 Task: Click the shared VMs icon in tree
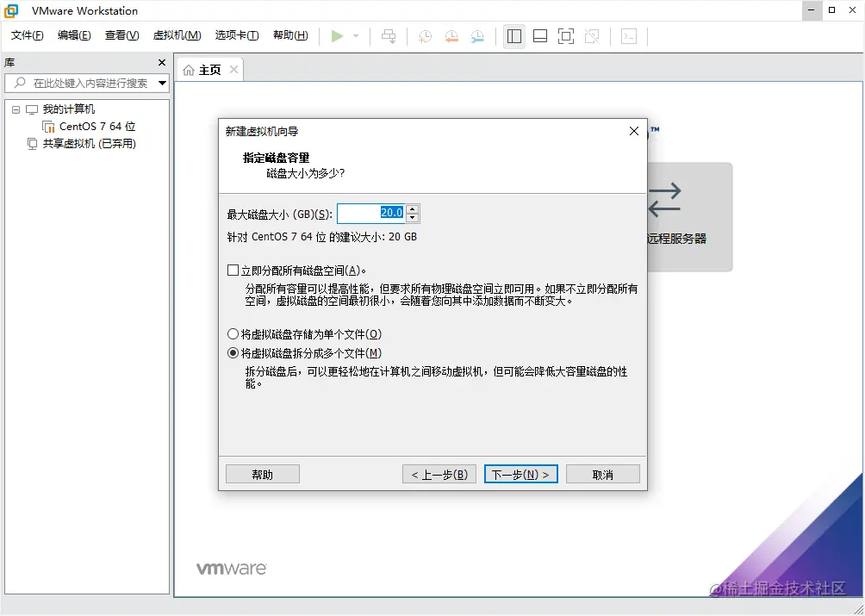33,144
